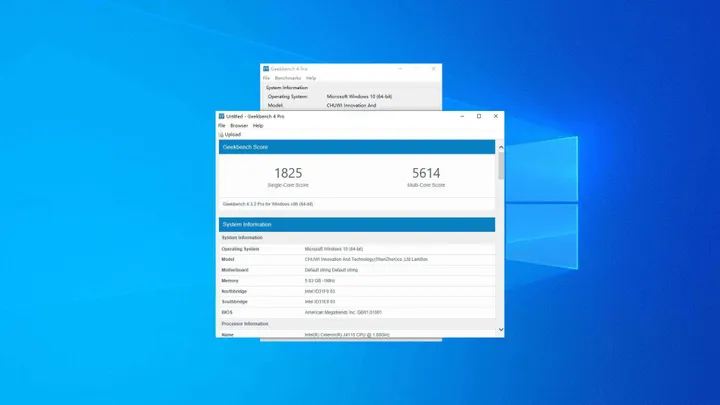Open Benchmarks menu in background Geekbench window
The image size is (720, 405).
pyautogui.click(x=288, y=78)
